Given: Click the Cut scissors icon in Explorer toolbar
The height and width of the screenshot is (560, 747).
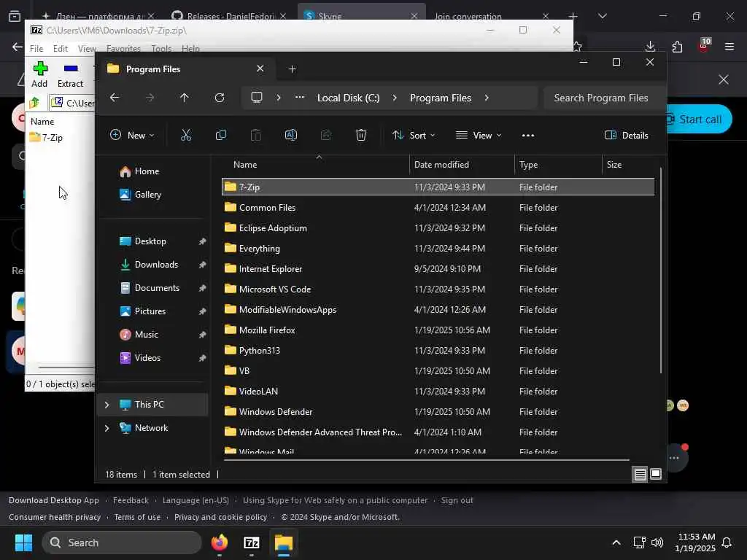Looking at the screenshot, I should pos(186,135).
